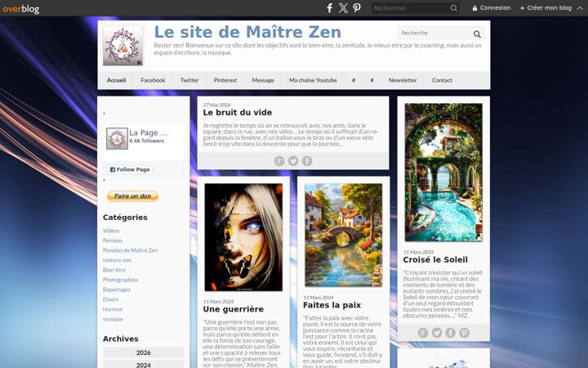This screenshot has height=368, width=588.
Task: Open the Faites la paix article title
Action: (332, 305)
